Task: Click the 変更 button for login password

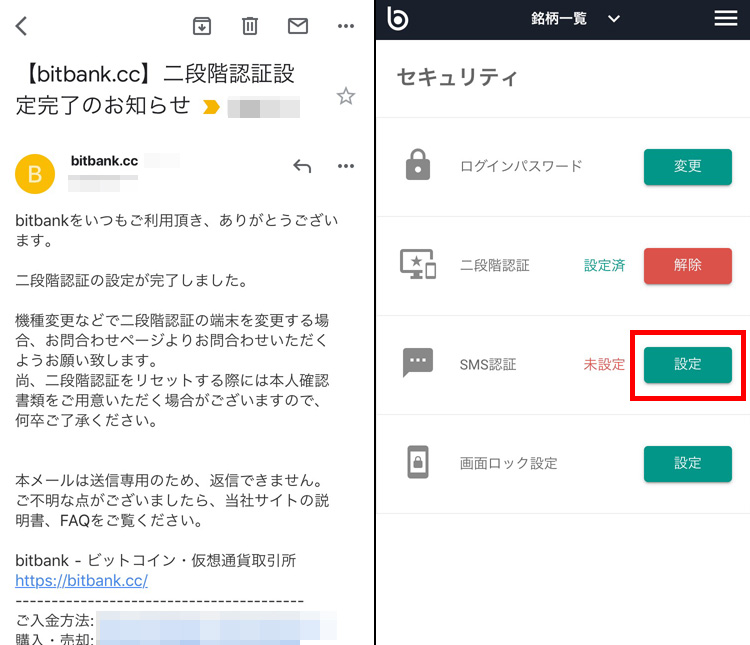Action: pyautogui.click(x=687, y=167)
